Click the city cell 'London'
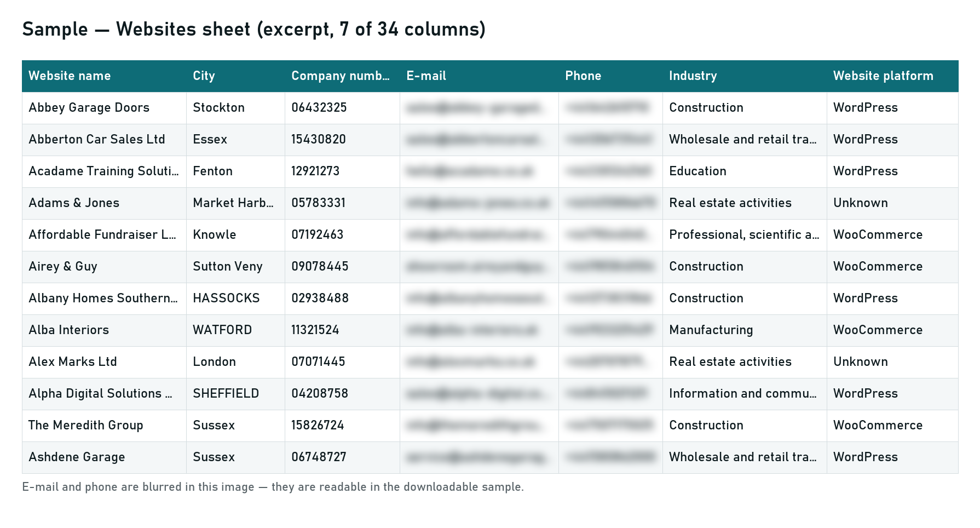Viewport: 980px width, 528px height. coord(235,362)
